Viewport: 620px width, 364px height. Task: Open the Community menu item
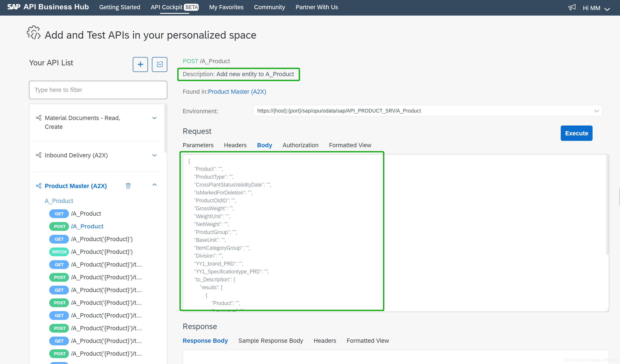(x=269, y=7)
